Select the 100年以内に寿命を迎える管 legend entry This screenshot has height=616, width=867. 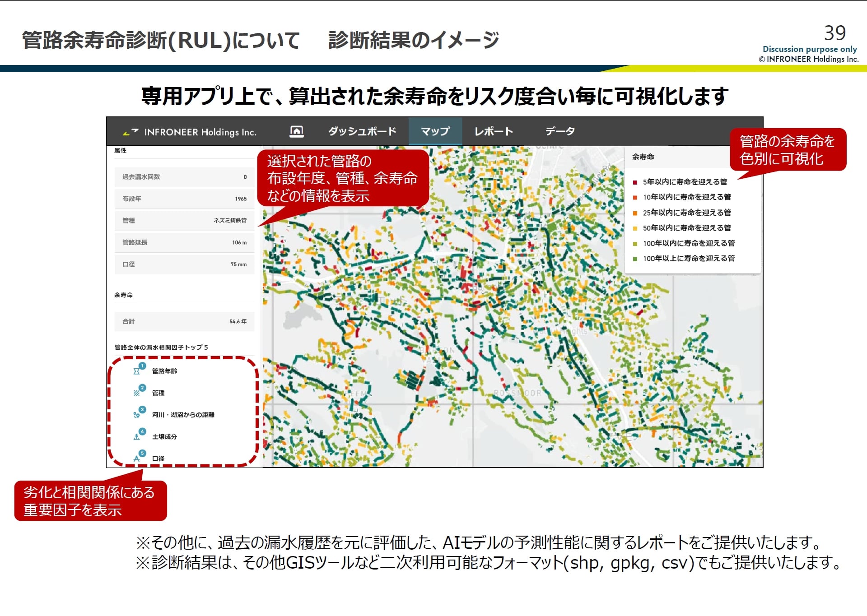tap(688, 243)
